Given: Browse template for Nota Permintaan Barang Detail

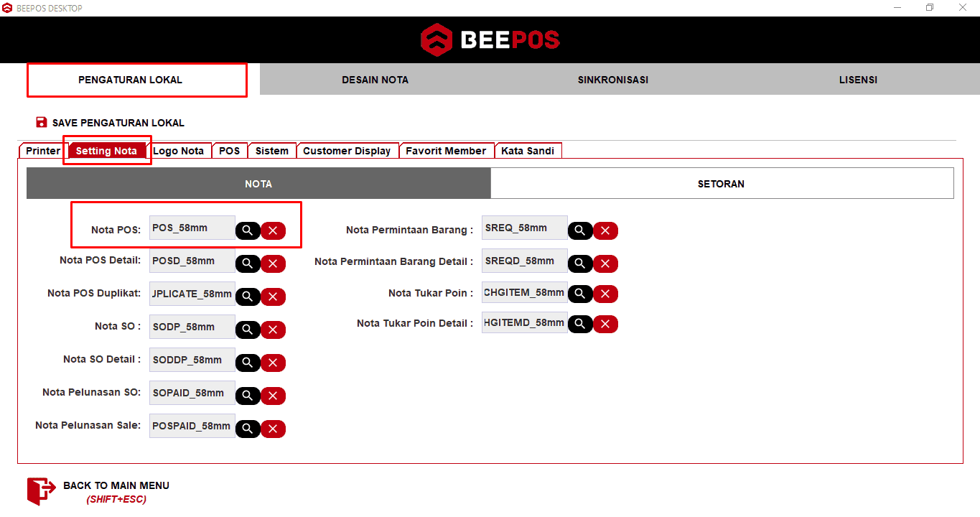Looking at the screenshot, I should (x=580, y=264).
